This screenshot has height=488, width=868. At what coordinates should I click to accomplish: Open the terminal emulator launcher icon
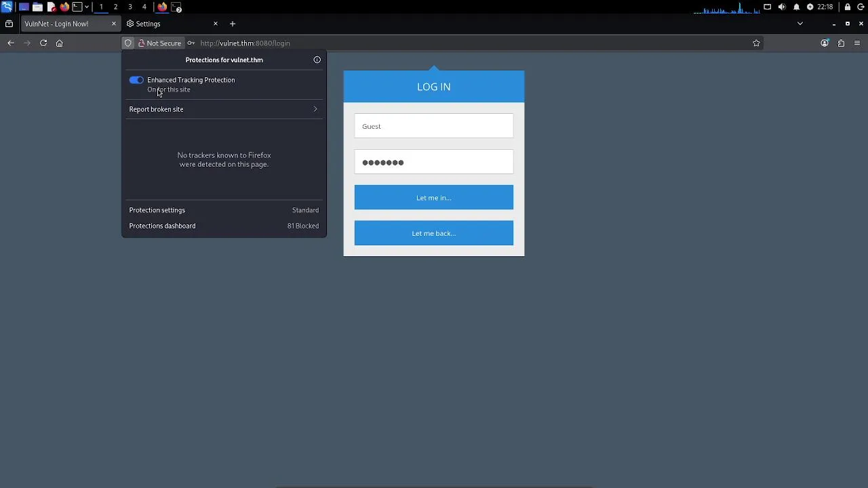pos(77,7)
